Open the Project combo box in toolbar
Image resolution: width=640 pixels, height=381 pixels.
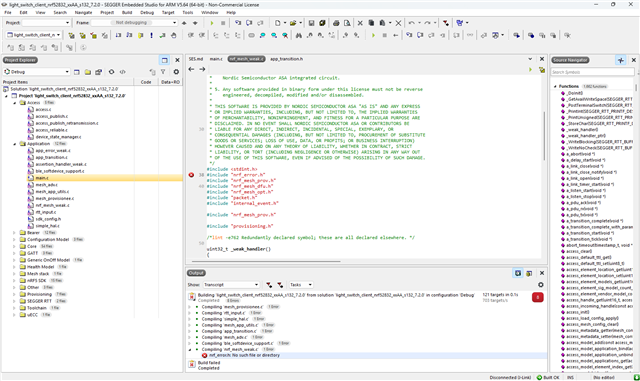click(46, 23)
